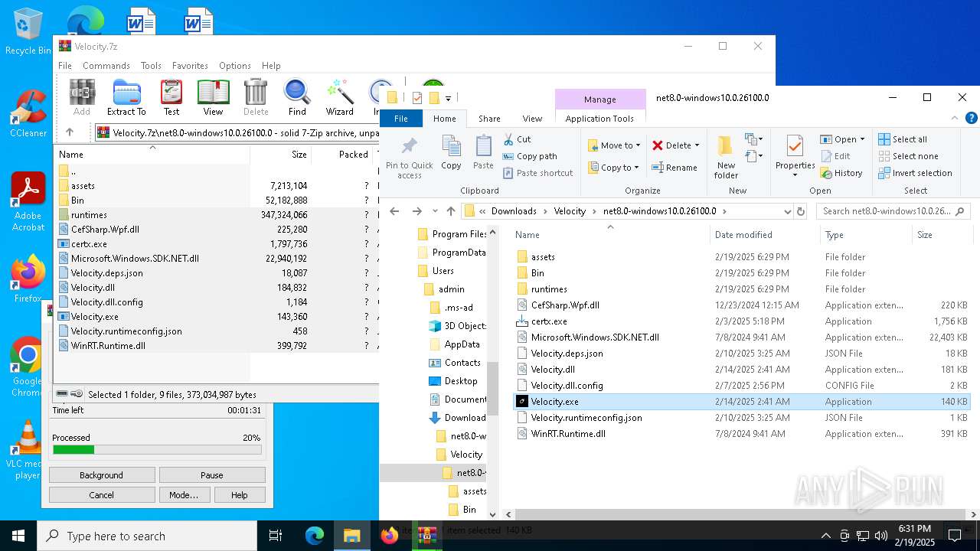Expand the ribbon Delete dropdown arrow
The height and width of the screenshot is (551, 980).
point(697,145)
